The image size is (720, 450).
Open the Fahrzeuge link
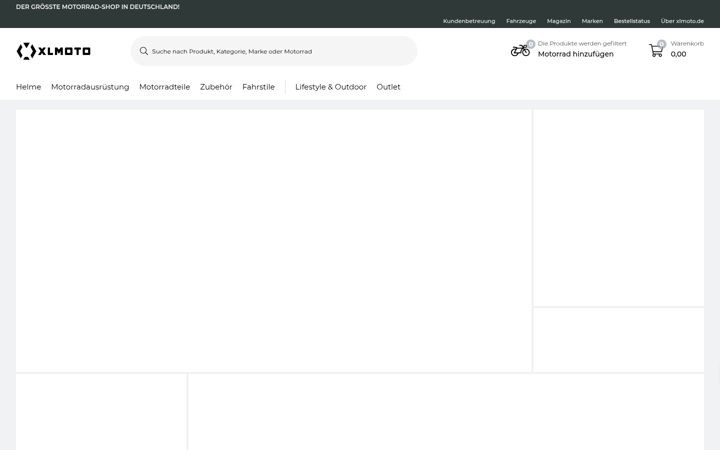tap(521, 21)
